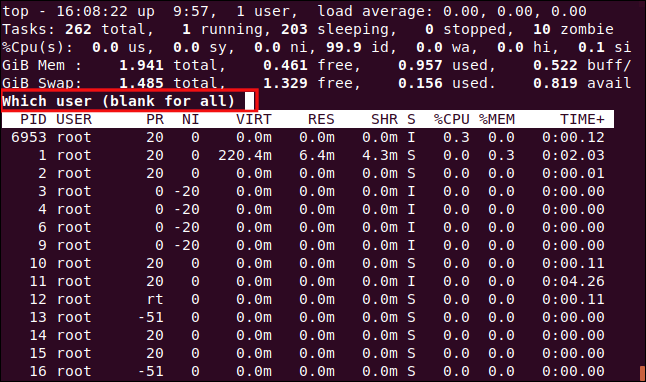Click PID 6 in the process list
The height and width of the screenshot is (382, 646).
click(42, 227)
